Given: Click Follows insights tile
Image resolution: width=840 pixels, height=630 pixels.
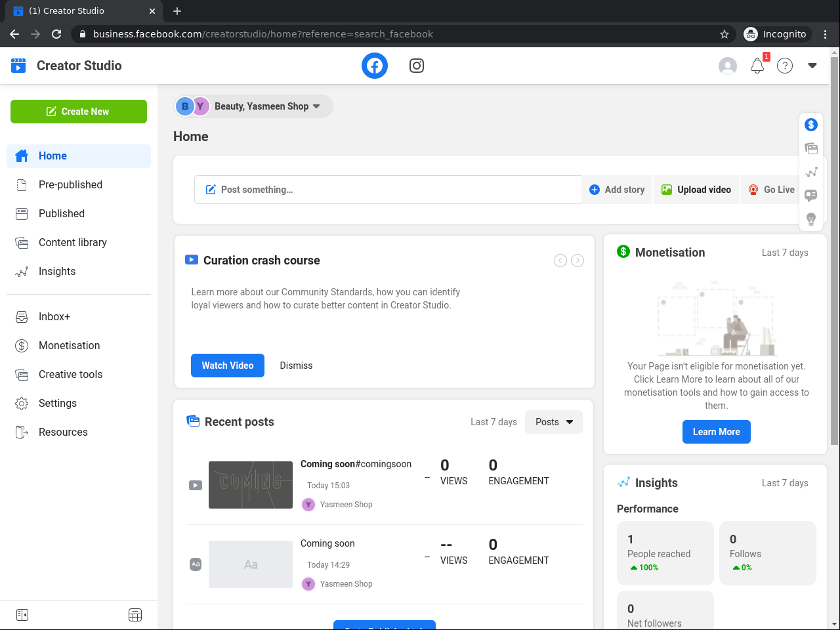Looking at the screenshot, I should pos(768,553).
